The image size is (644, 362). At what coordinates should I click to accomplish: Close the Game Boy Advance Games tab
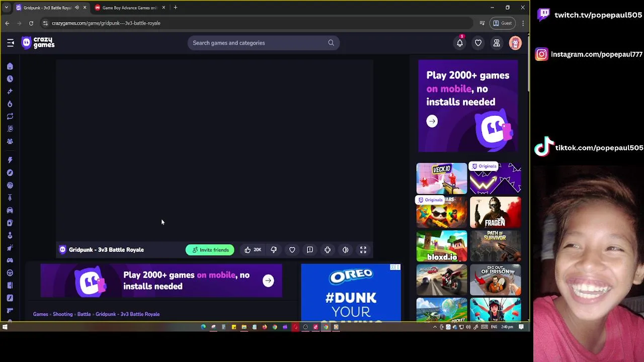[x=164, y=8]
